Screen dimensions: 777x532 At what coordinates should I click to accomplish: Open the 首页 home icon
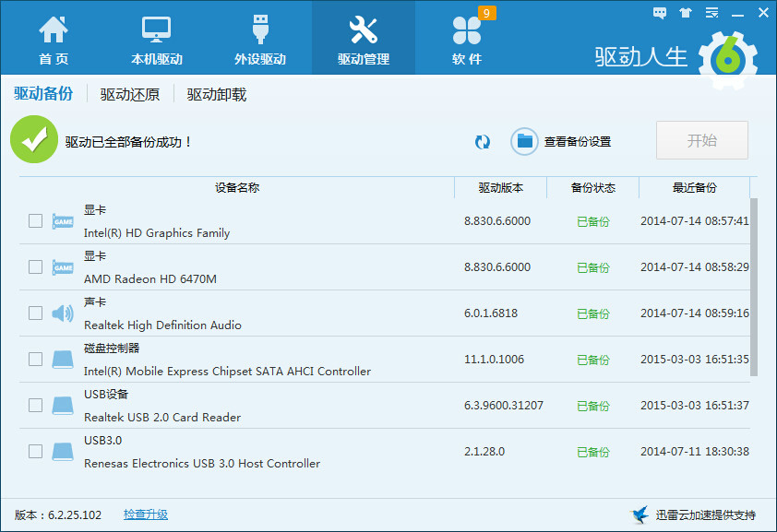point(54,30)
